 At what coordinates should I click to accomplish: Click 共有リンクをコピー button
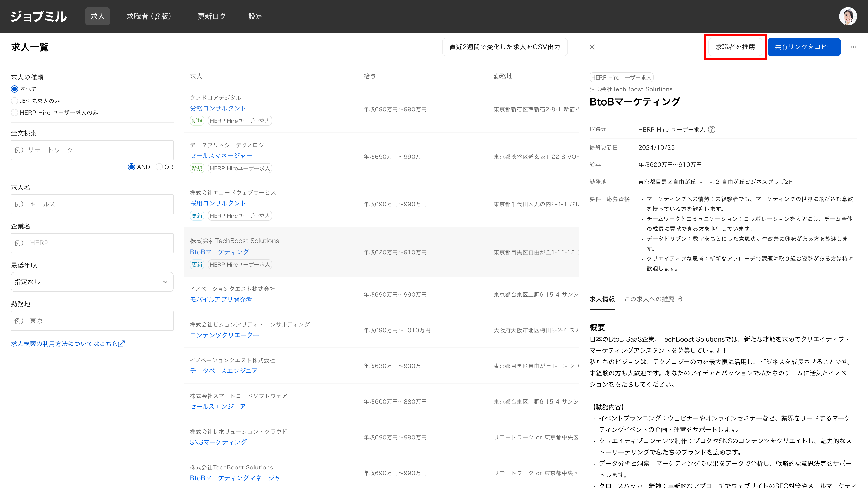[x=804, y=47]
